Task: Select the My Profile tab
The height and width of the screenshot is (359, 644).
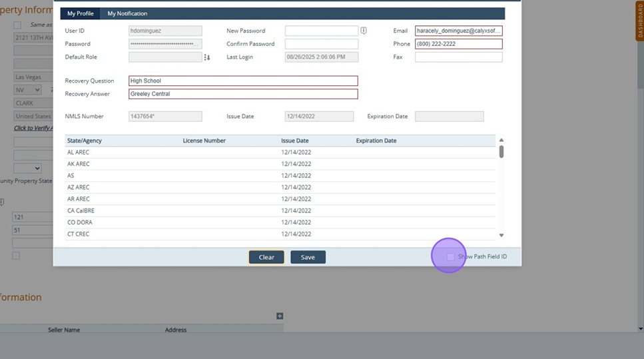Action: [x=81, y=13]
